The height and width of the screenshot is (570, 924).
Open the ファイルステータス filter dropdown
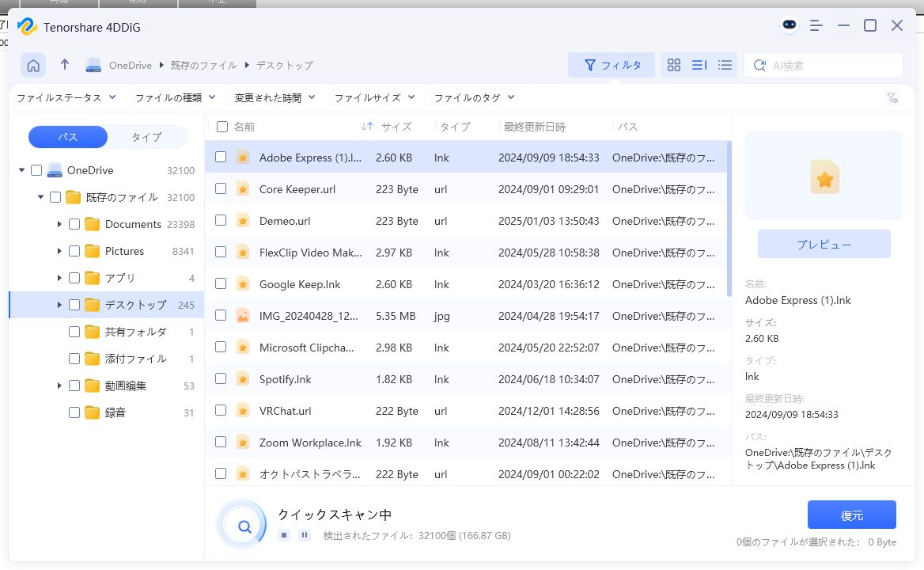click(x=66, y=97)
